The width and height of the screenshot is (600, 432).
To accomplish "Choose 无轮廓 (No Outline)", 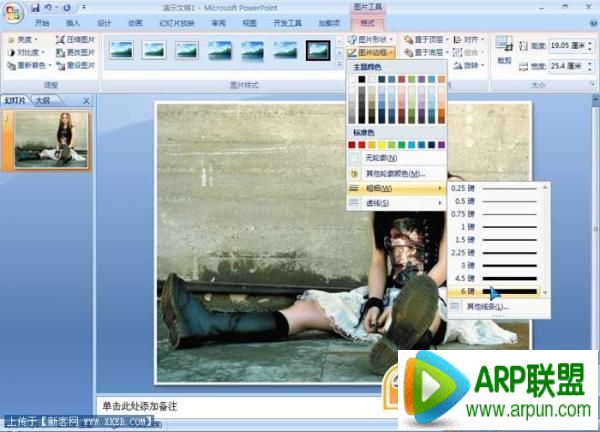I will (x=396, y=157).
